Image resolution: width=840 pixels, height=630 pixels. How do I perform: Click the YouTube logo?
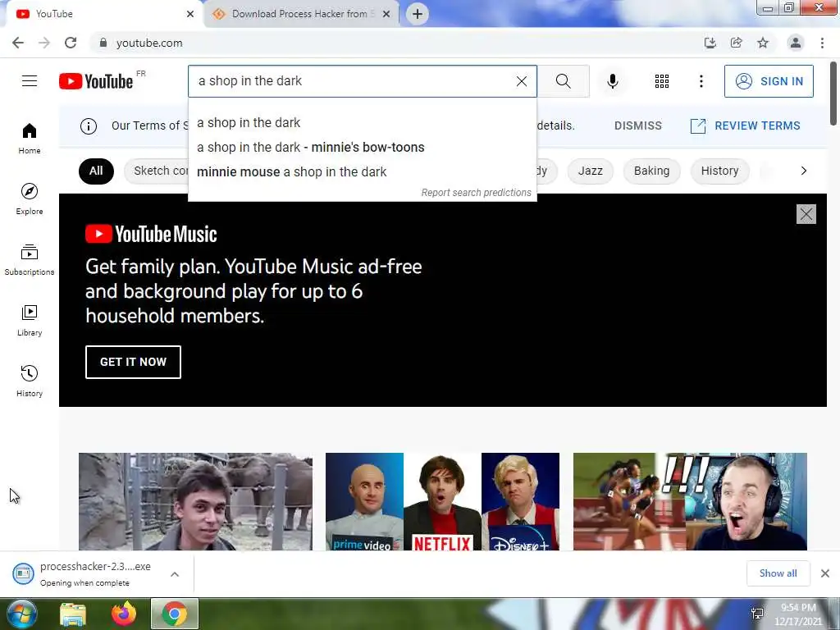[96, 81]
